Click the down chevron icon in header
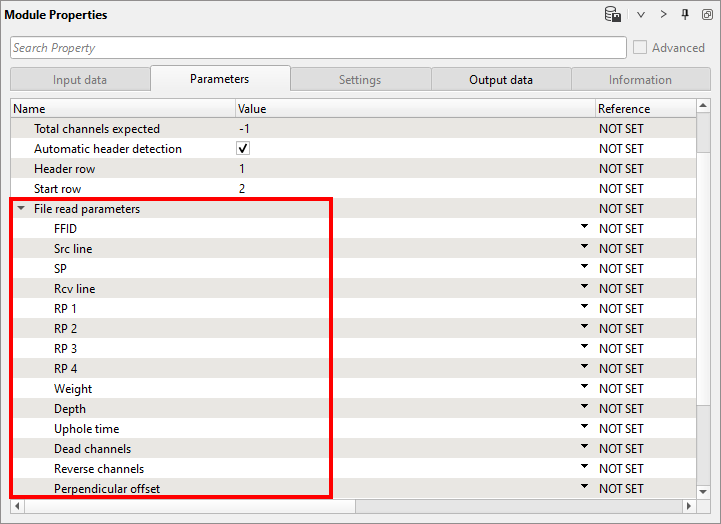The height and width of the screenshot is (524, 721). (x=641, y=15)
